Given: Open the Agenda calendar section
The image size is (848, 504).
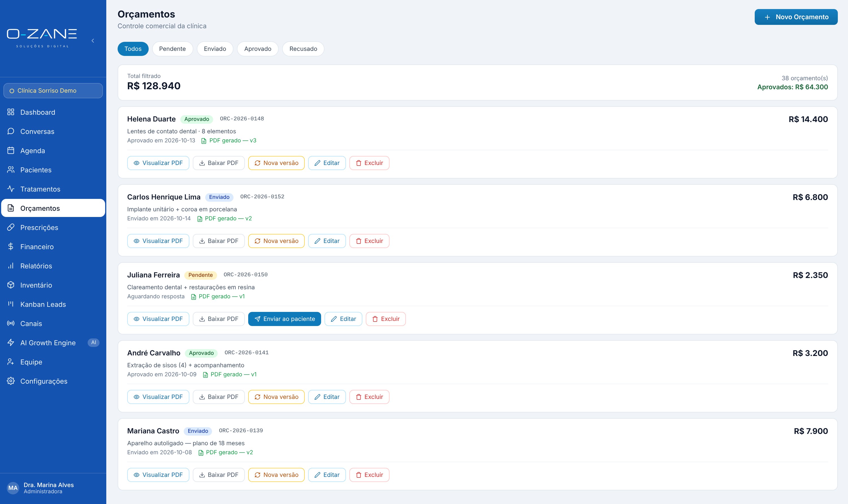Looking at the screenshot, I should coord(53,151).
